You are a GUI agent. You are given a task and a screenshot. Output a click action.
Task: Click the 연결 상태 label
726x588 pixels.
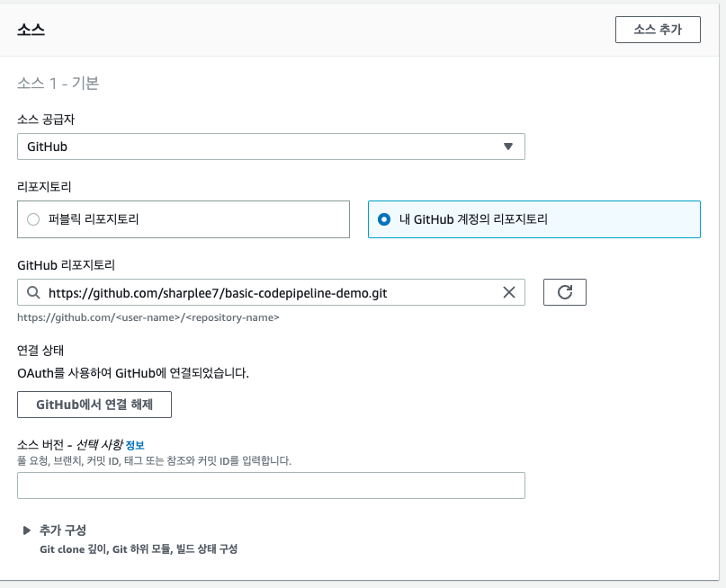point(40,351)
